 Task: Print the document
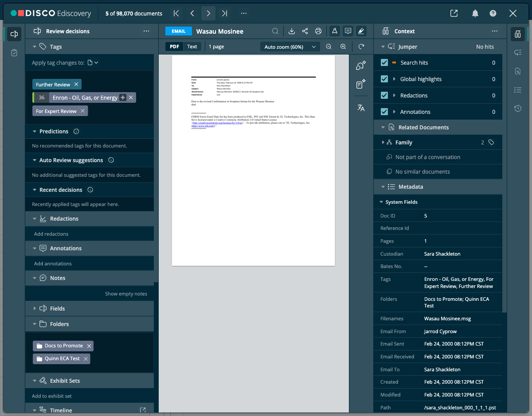pyautogui.click(x=318, y=31)
